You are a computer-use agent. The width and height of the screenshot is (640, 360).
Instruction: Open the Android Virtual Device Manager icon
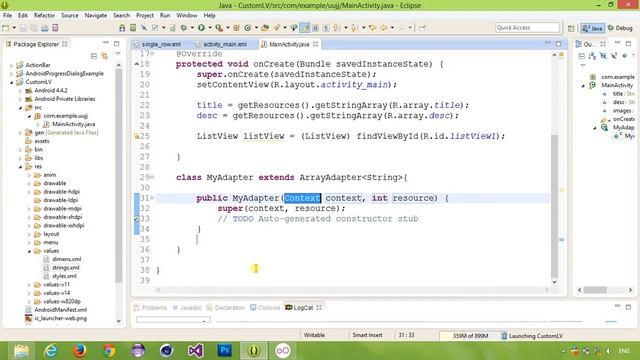(x=133, y=28)
